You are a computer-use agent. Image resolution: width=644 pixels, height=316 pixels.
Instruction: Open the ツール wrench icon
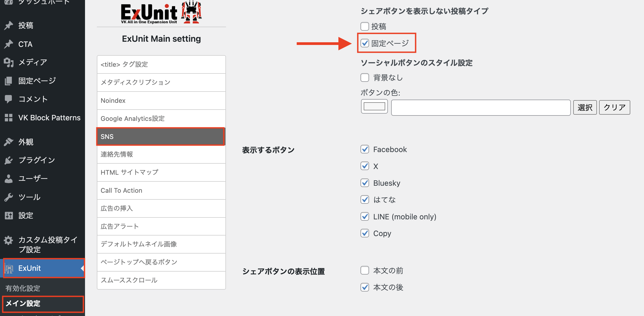tap(9, 197)
